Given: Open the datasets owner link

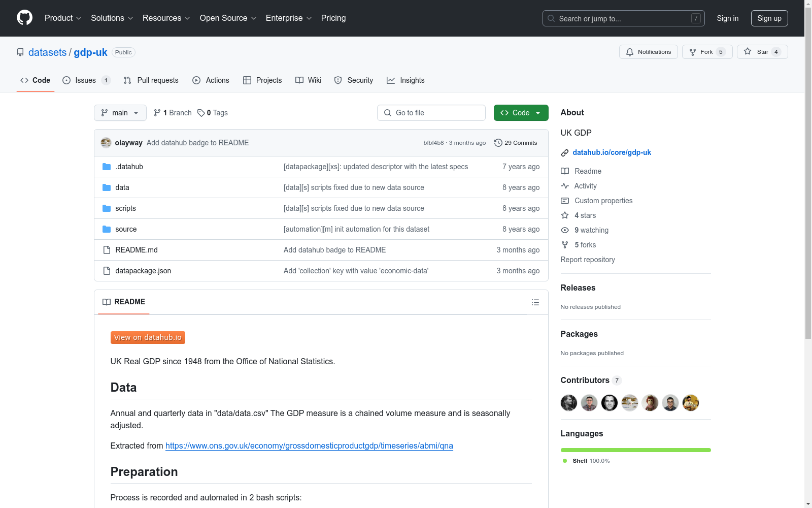Looking at the screenshot, I should point(47,52).
